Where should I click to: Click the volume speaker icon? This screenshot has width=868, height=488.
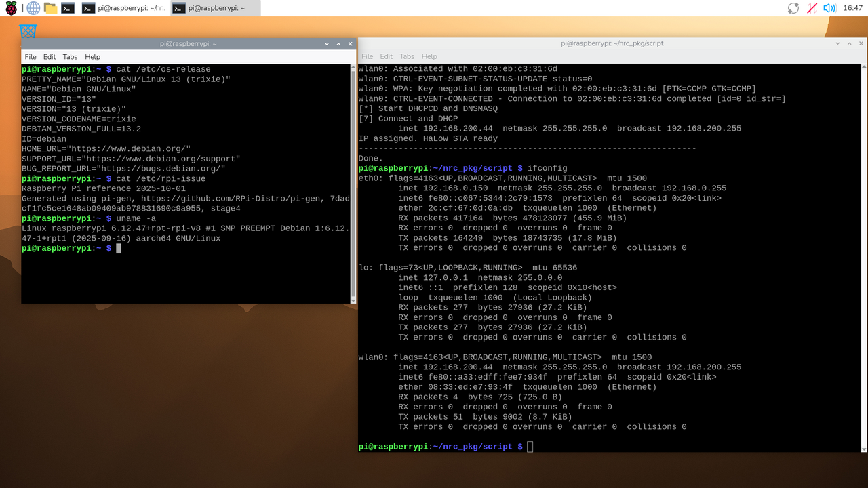[829, 8]
